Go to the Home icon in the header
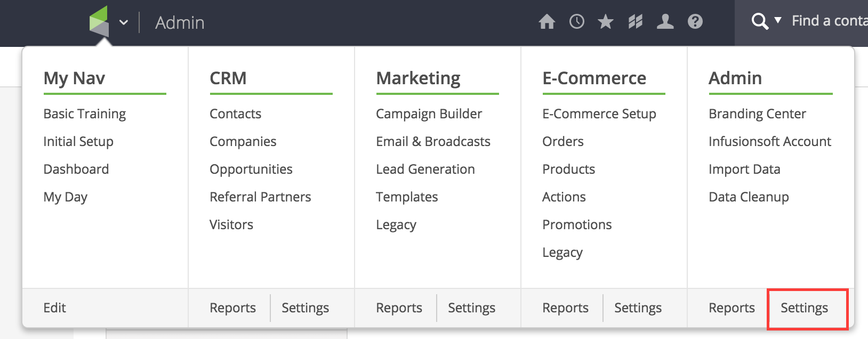Screen dimensions: 868x339 pos(546,22)
